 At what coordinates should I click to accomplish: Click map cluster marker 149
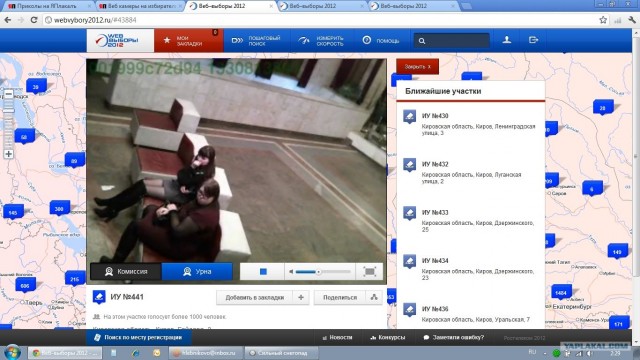pos(617,252)
